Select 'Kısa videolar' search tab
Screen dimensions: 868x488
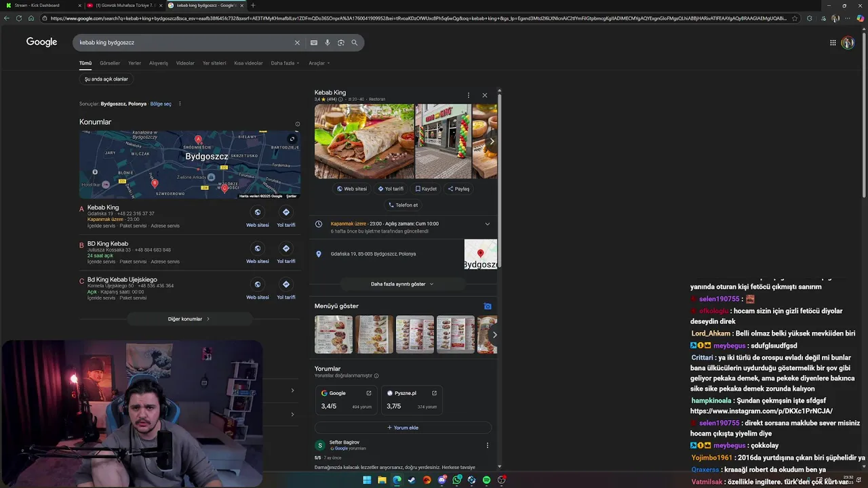pyautogui.click(x=248, y=63)
